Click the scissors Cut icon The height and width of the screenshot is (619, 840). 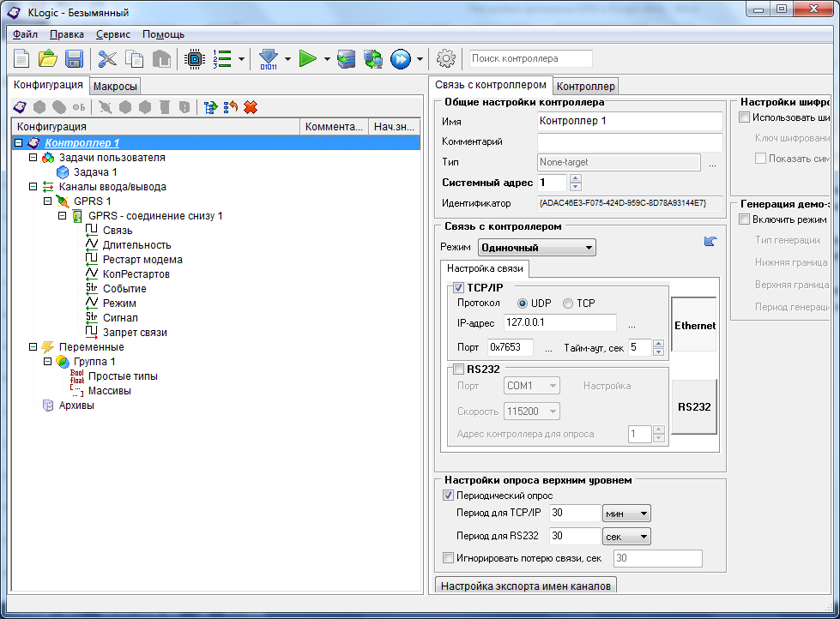[x=107, y=59]
